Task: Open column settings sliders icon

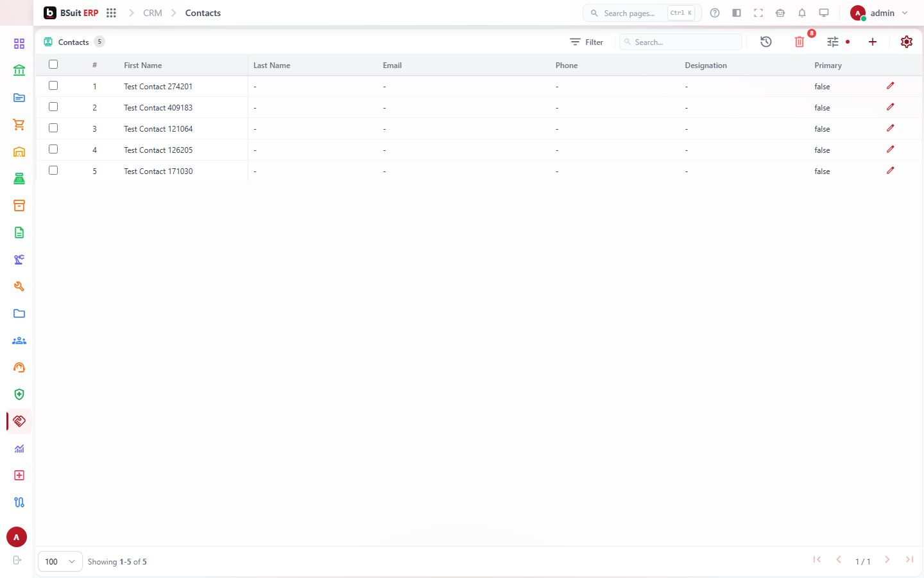Action: (833, 42)
